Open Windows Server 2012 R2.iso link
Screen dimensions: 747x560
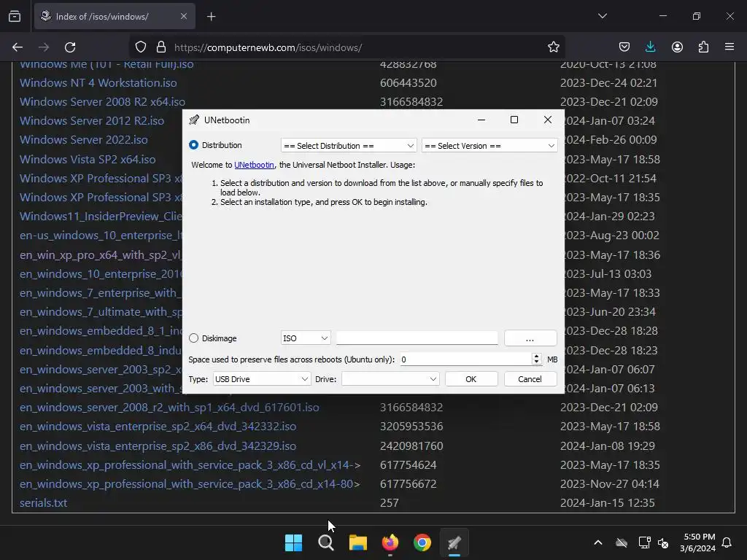point(92,121)
